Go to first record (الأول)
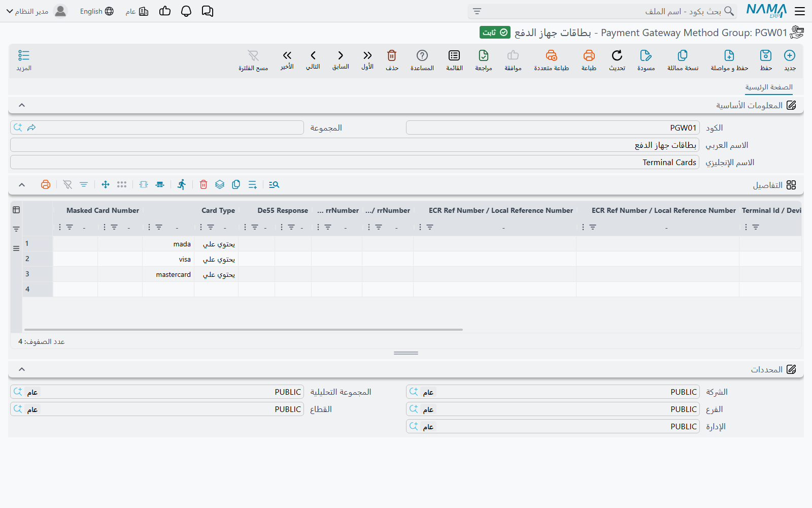The height and width of the screenshot is (508, 812). [x=367, y=60]
